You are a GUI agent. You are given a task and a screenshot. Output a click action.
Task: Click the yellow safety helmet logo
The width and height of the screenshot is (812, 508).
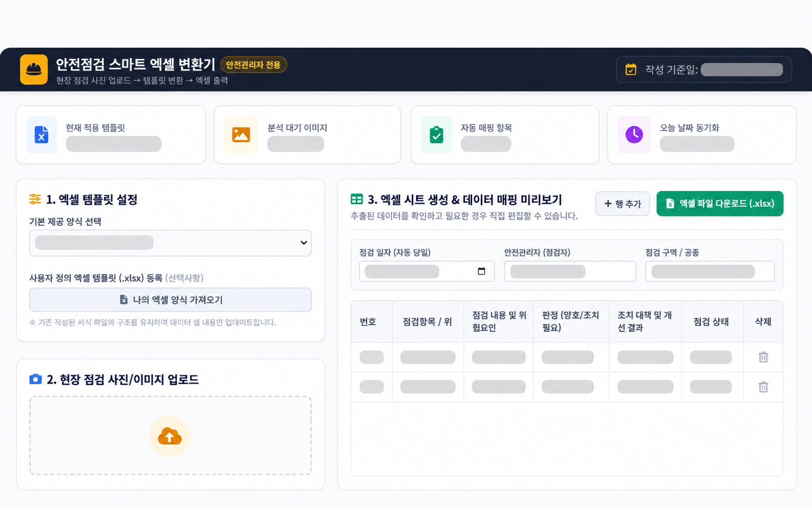pos(34,69)
